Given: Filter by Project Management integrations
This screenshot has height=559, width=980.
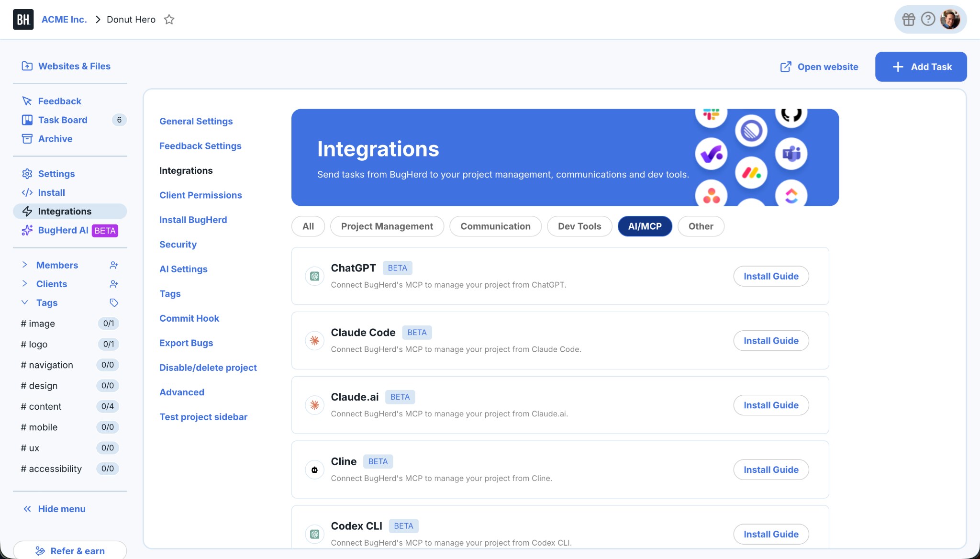Looking at the screenshot, I should click(387, 226).
